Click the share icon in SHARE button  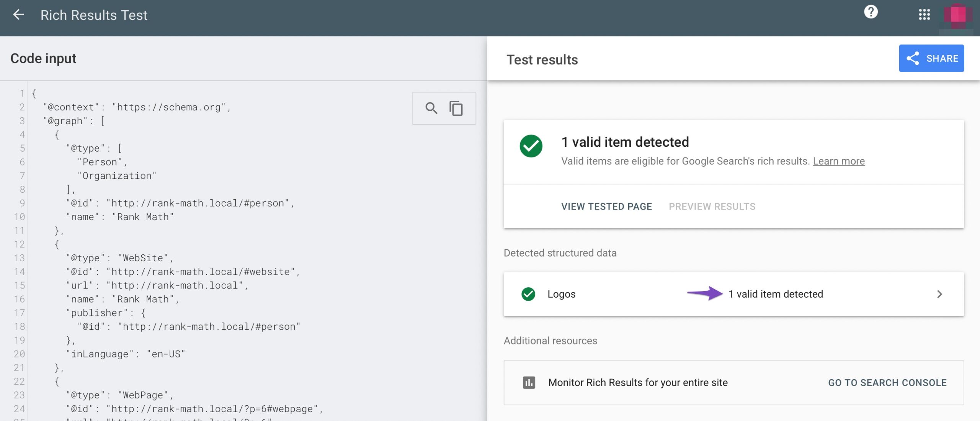[913, 58]
